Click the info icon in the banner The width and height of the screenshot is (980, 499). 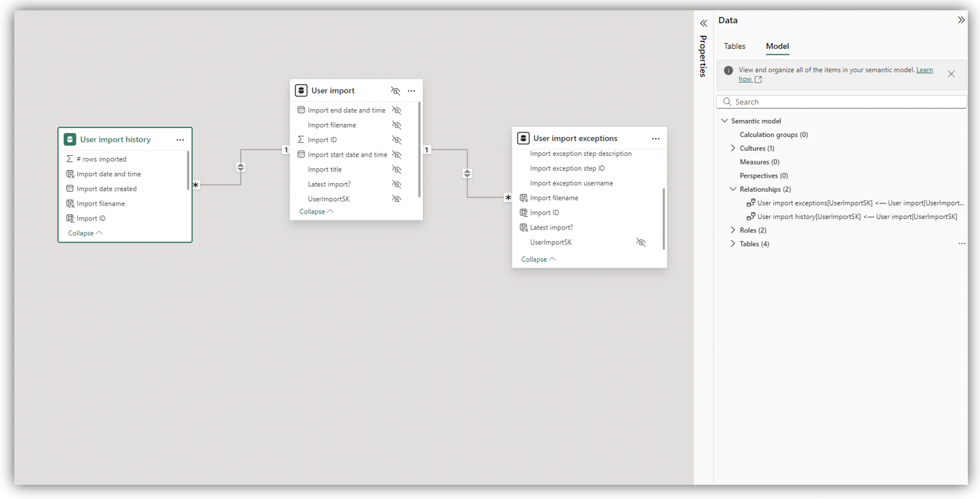(729, 70)
